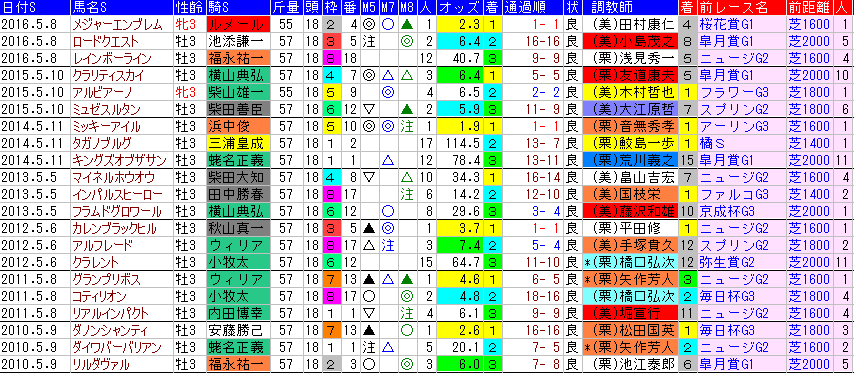
Task: Click trainer (栗)音無秀孝 cell
Action: tap(629, 126)
